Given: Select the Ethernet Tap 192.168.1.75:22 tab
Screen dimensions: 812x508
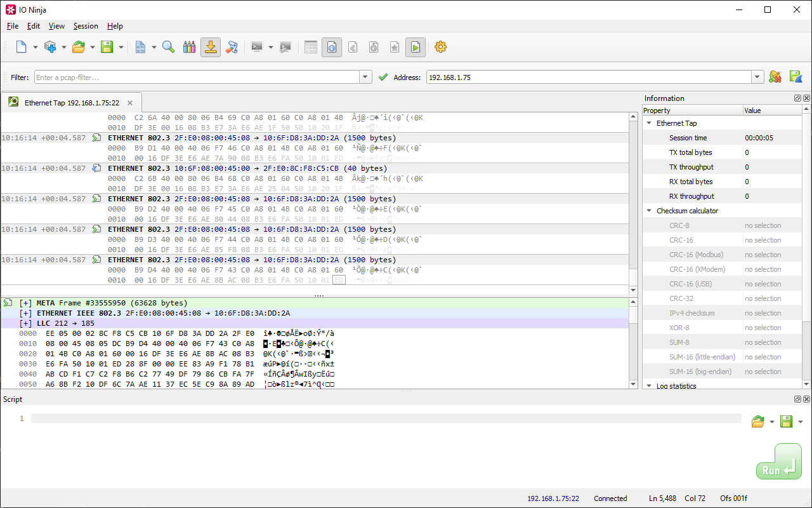Looking at the screenshot, I should click(71, 102).
